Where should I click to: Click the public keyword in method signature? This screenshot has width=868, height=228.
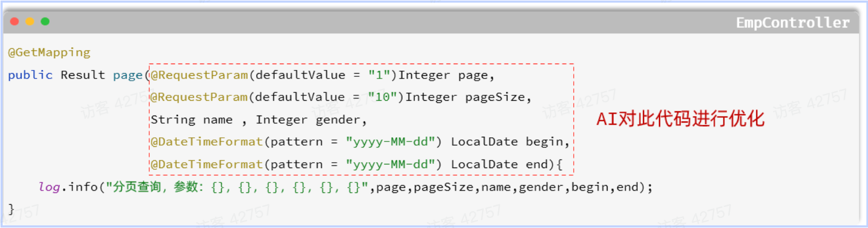click(30, 75)
